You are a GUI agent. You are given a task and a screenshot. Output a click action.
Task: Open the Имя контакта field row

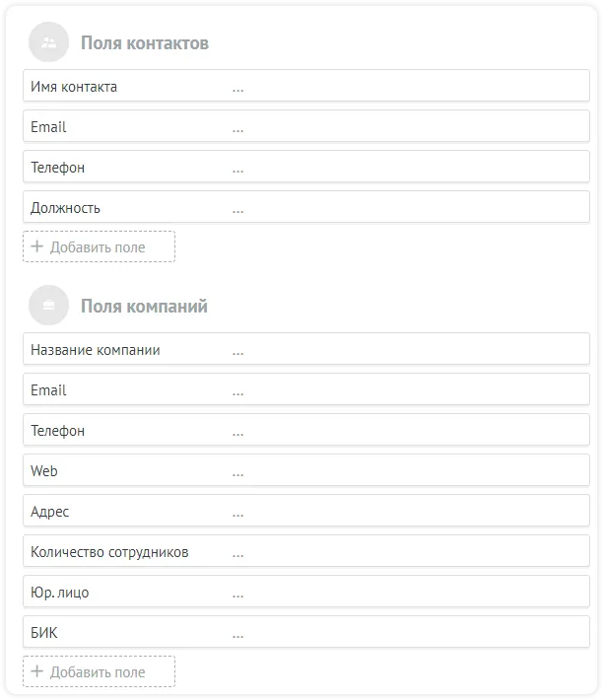click(x=305, y=87)
